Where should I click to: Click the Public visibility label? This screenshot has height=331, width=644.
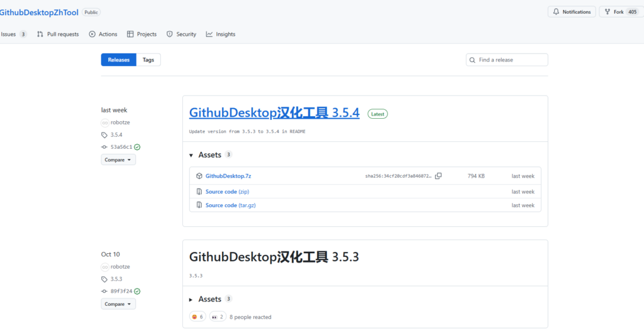[x=91, y=13]
